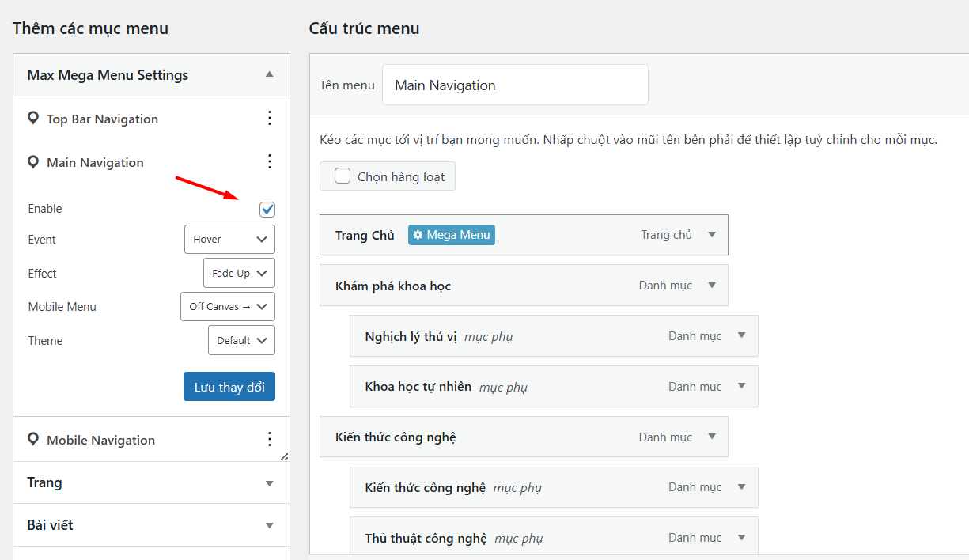Click the Max Mega Menu Settings heading
This screenshot has height=560, width=969.
pyautogui.click(x=108, y=75)
